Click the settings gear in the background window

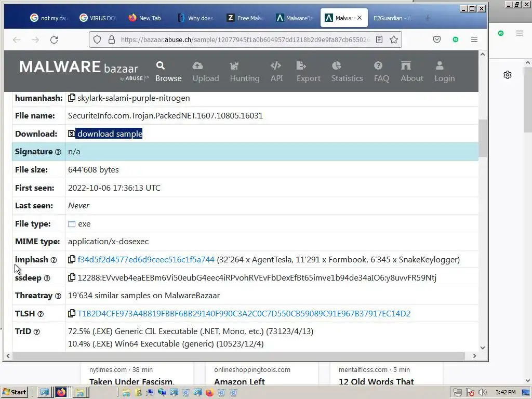tap(508, 75)
